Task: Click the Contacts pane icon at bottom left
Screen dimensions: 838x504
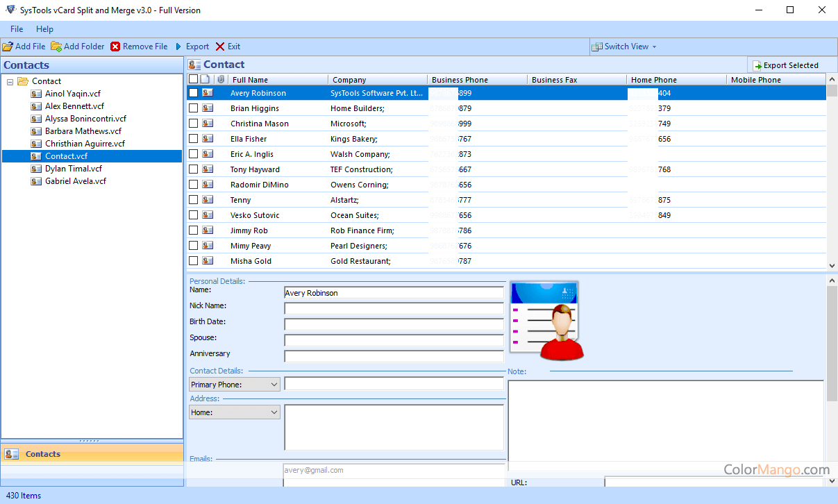Action: tap(10, 453)
